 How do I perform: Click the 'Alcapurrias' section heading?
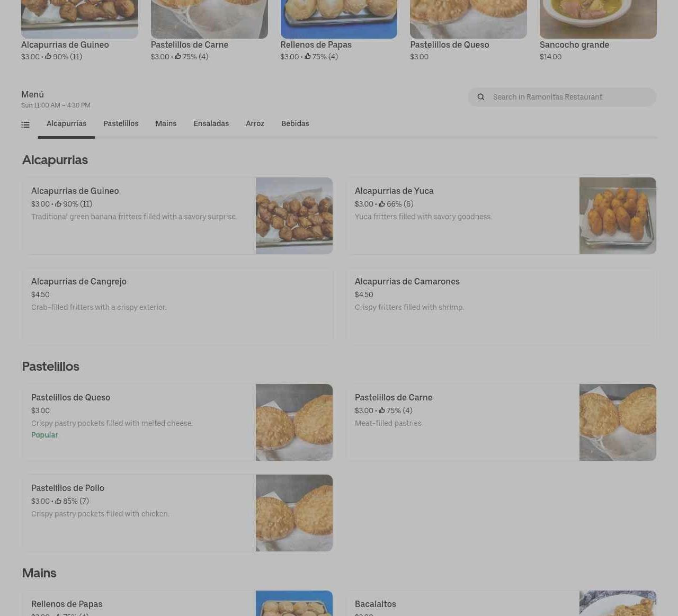pos(55,160)
